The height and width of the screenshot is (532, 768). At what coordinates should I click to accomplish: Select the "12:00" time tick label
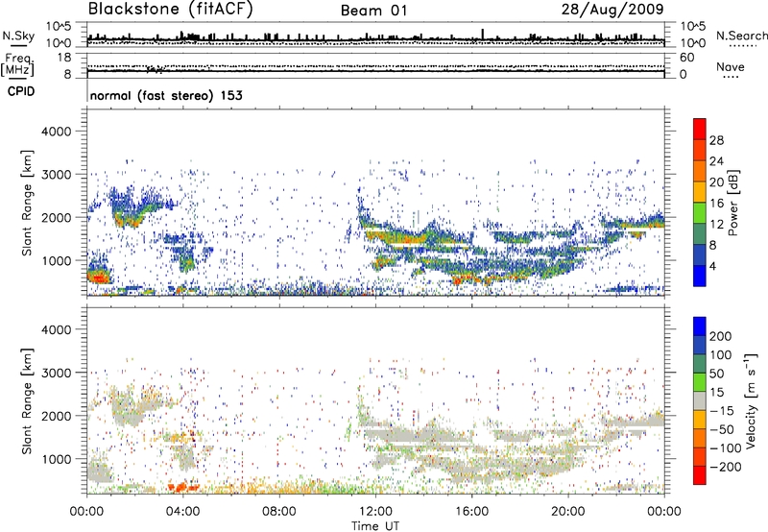click(375, 512)
